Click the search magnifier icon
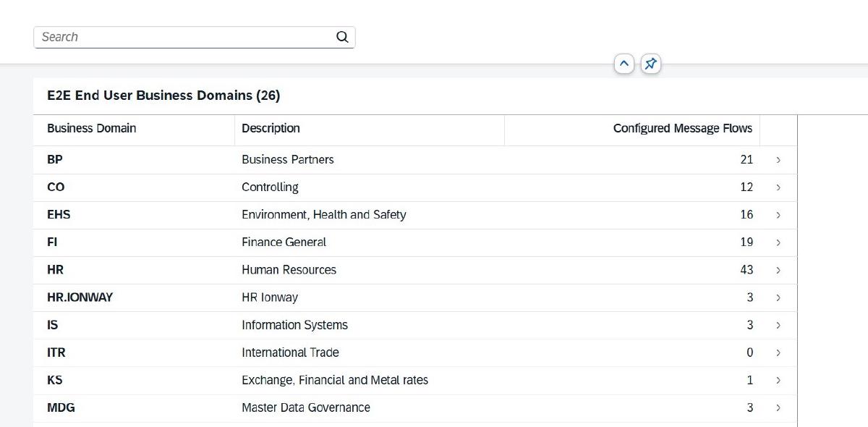Screen dimensions: 868x427 point(342,37)
